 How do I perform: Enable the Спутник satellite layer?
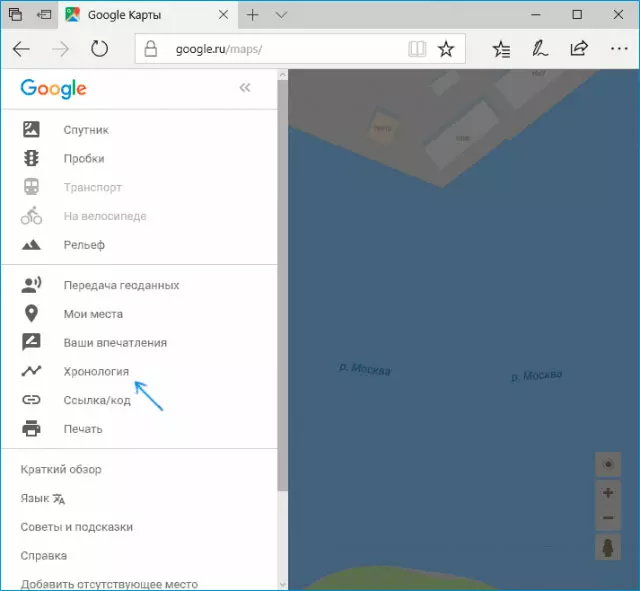[x=84, y=130]
